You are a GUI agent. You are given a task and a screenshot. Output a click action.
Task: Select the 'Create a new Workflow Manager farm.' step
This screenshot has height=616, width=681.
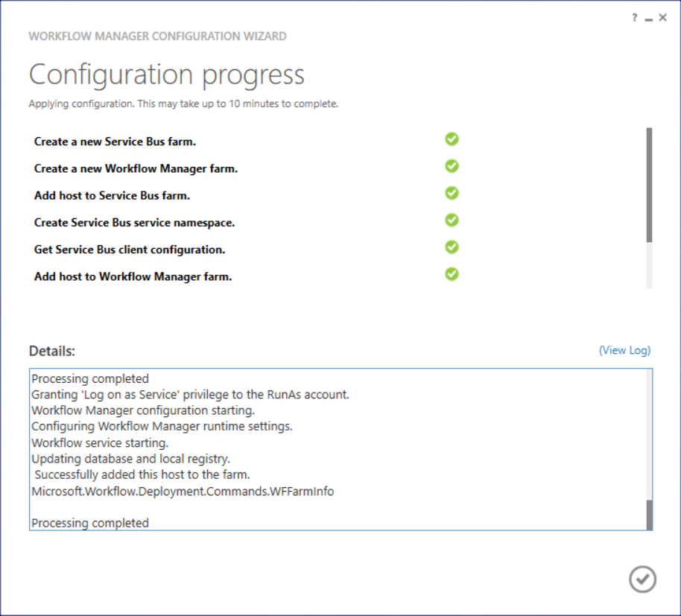(x=136, y=168)
